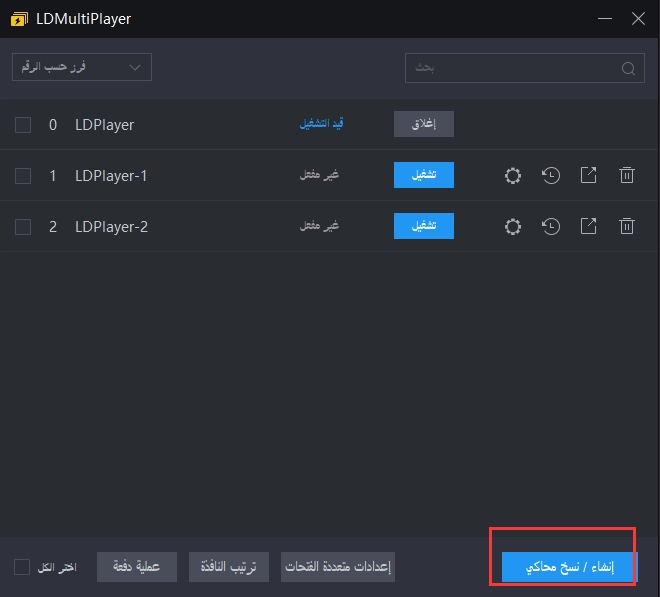Open backup/restore icon for LDPlayer-2
Image resolution: width=660 pixels, height=597 pixels.
[x=551, y=227]
